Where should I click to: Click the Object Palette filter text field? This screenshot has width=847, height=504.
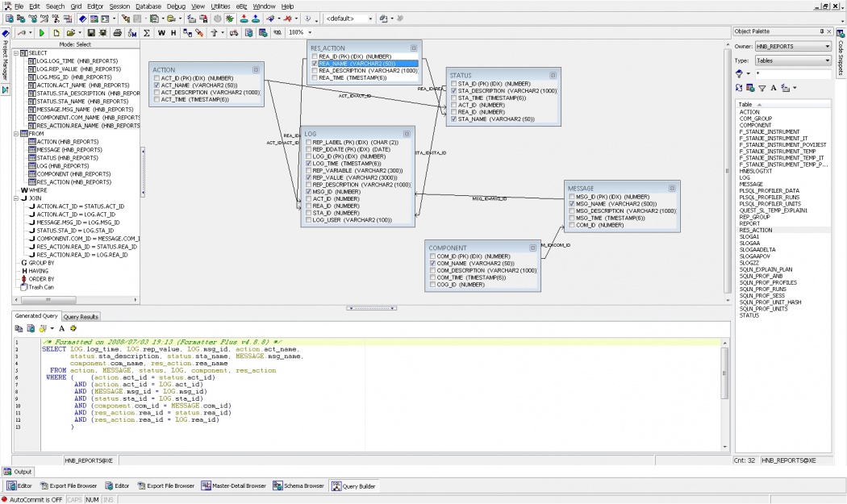pos(793,73)
